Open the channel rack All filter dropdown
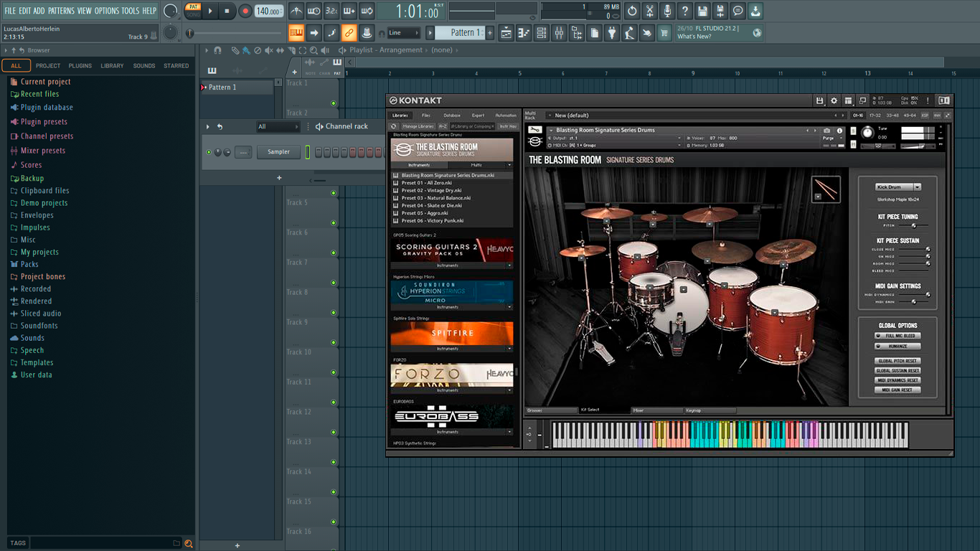Viewport: 980px width, 551px height. pos(278,127)
